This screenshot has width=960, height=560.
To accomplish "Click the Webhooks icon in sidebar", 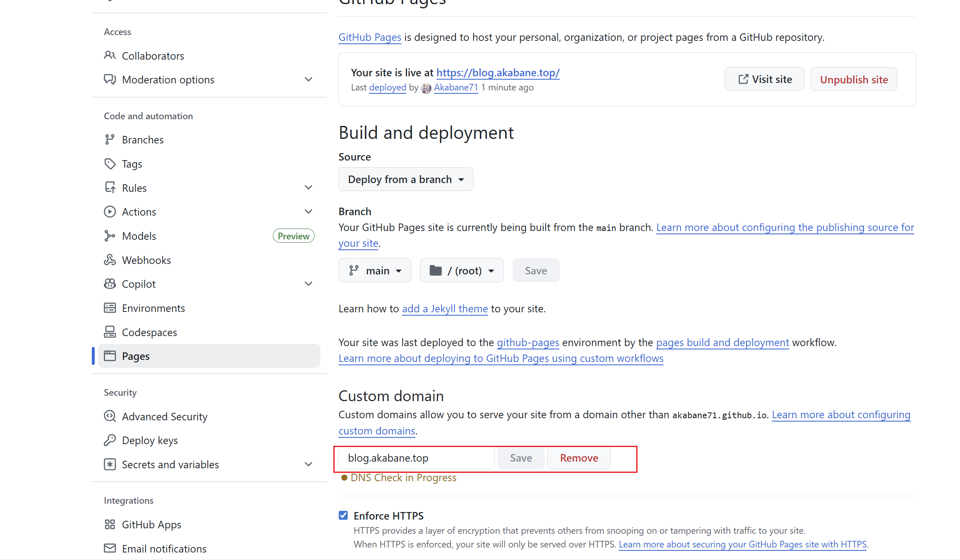I will (110, 260).
